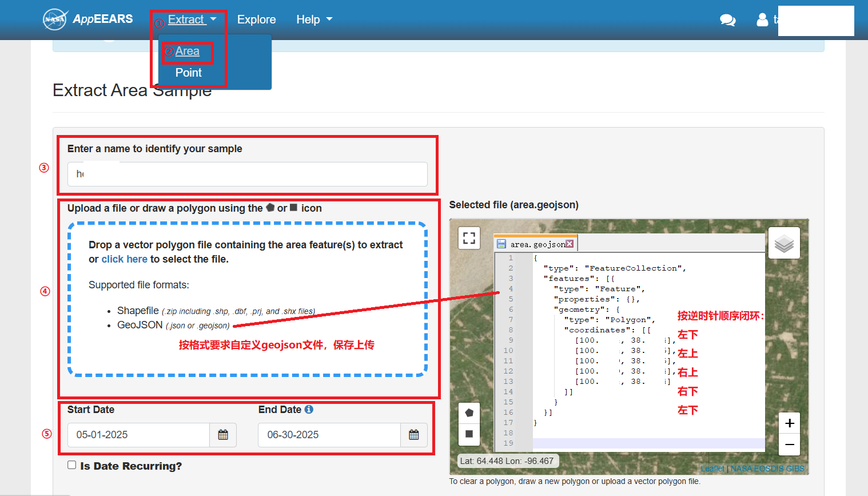Click the Lat Lon coordinates readout
Screen dimensions: 868x496
click(507, 461)
